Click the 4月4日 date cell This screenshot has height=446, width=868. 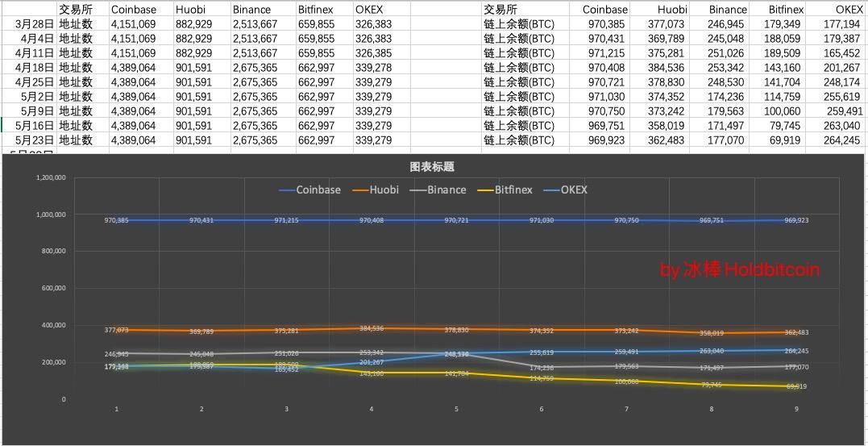coord(29,39)
